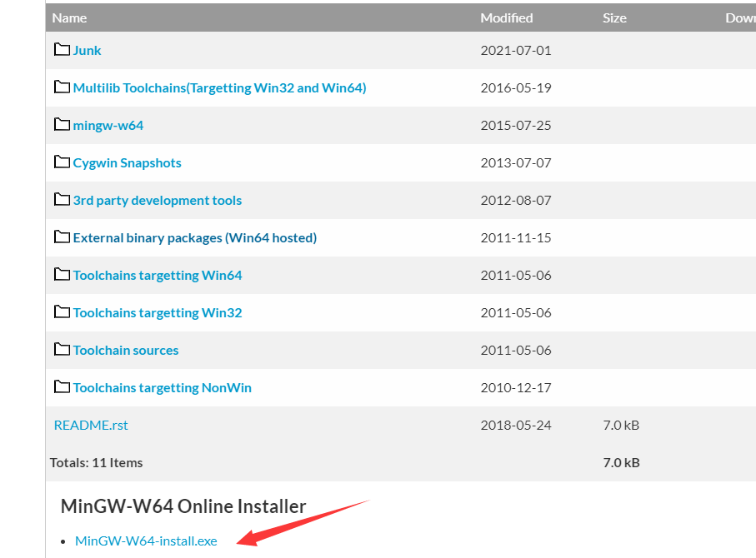
Task: Sort by the Name column header
Action: (x=69, y=17)
